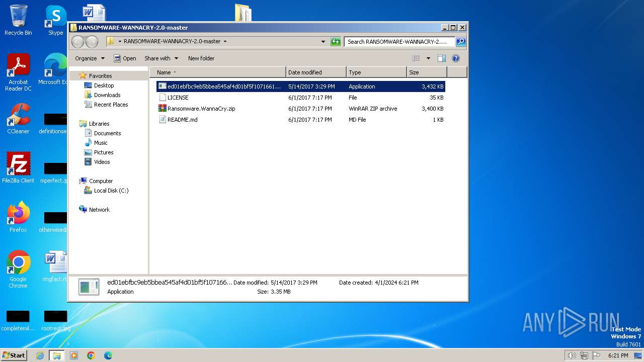The height and width of the screenshot is (362, 644).
Task: Sort by the Type column header
Action: click(376, 72)
